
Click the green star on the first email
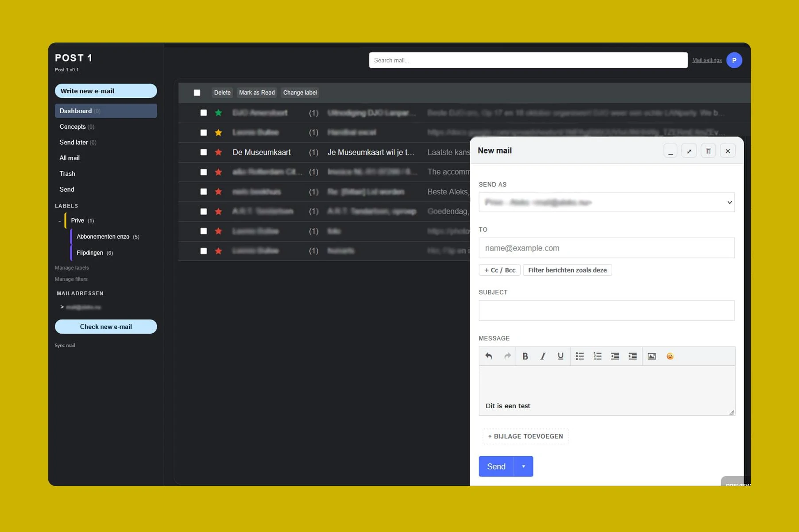point(218,113)
